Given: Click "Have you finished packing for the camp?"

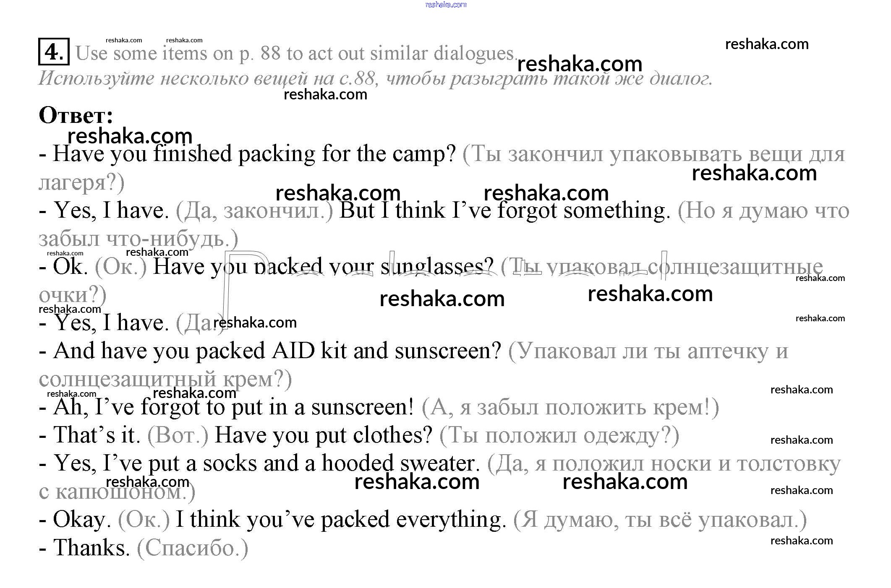Looking at the screenshot, I should click(x=254, y=154).
